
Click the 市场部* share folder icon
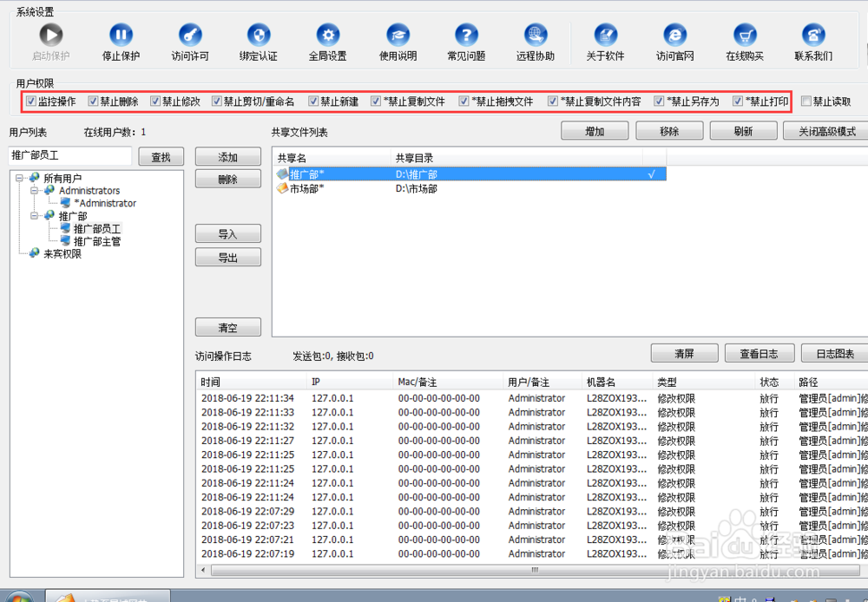tap(282, 188)
